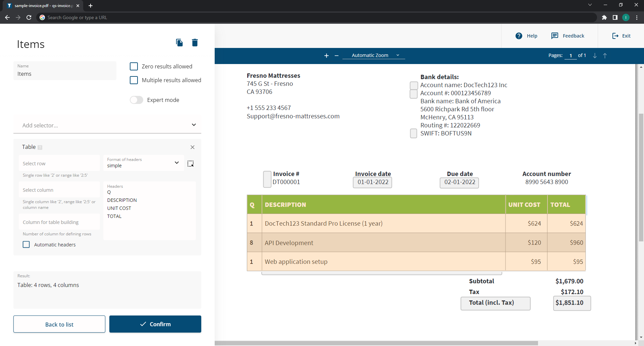Go to previous page arrow
644x346 pixels.
605,56
